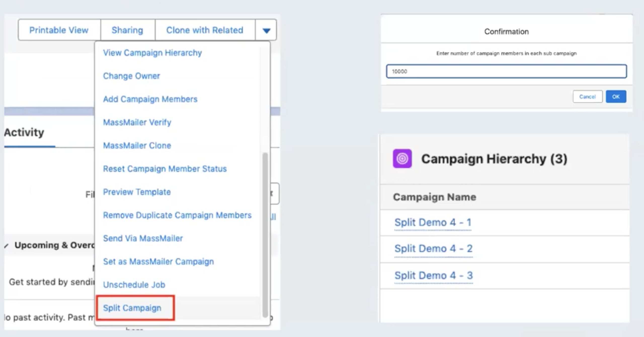This screenshot has width=644, height=337.
Task: Select Remove Duplicate Campaign Members
Action: click(177, 215)
